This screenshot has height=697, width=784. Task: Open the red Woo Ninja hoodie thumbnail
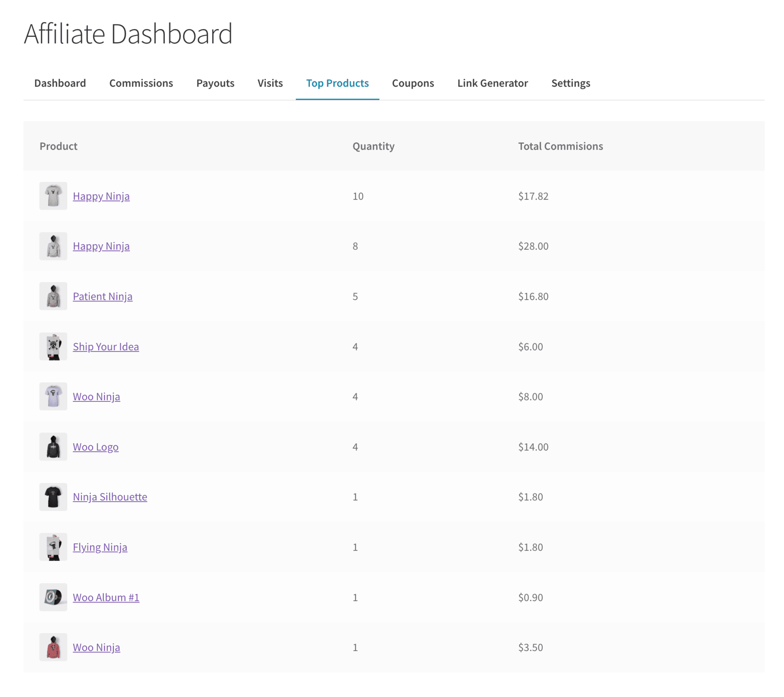(53, 647)
